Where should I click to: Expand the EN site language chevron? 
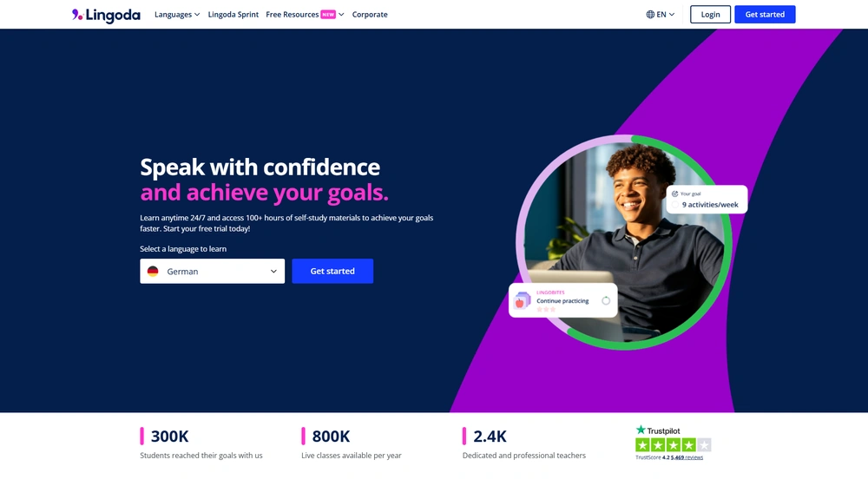[672, 15]
